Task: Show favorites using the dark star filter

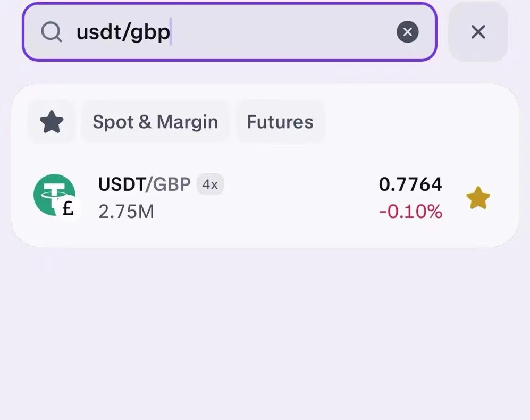Action: tap(52, 122)
